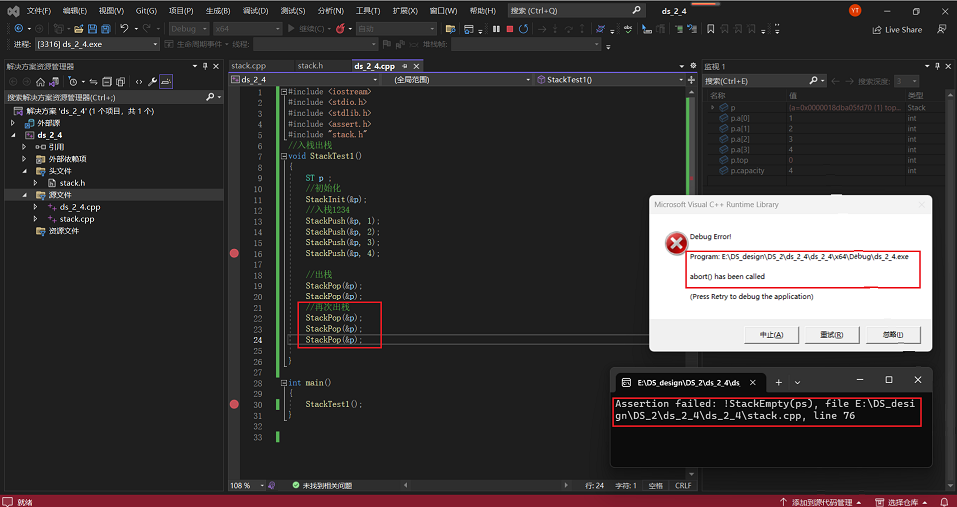Image resolution: width=957 pixels, height=507 pixels.
Task: Click the Save All icon
Action: (106, 29)
